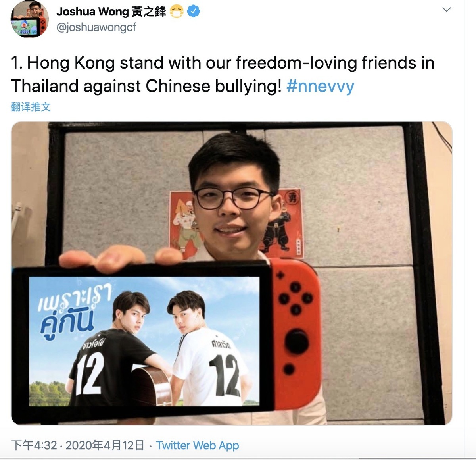Click the Twitter Web App source link
Image resolution: width=476 pixels, height=460 pixels.
click(198, 445)
